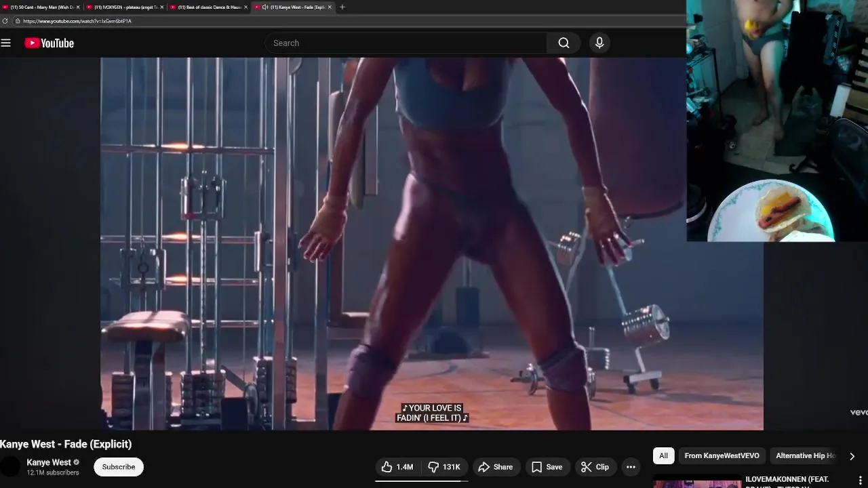
Task: Click the 12.1M subscribers text
Action: pos(53,473)
